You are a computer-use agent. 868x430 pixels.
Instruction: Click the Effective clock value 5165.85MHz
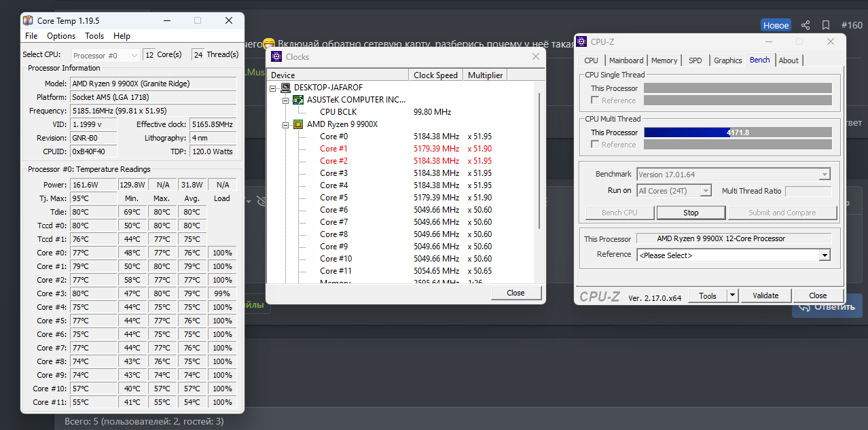coord(213,124)
